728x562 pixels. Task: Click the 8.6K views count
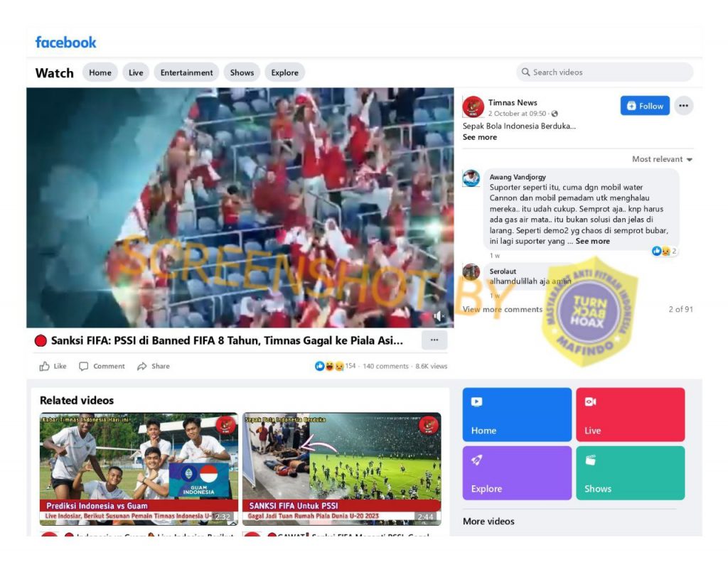pos(432,366)
